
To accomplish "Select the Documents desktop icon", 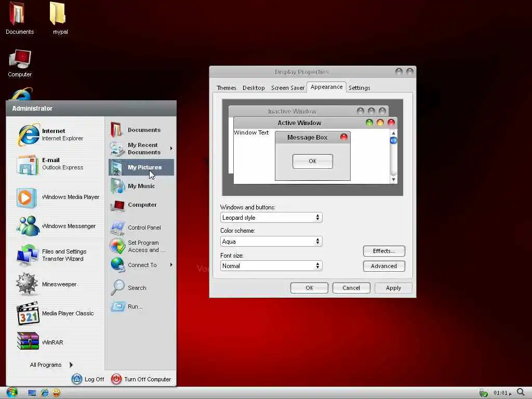I will click(x=19, y=19).
